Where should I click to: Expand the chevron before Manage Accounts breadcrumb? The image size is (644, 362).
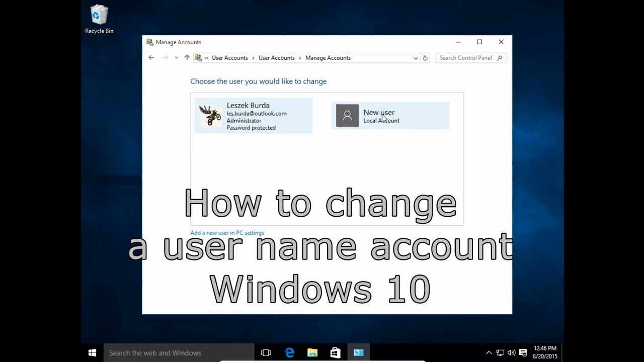(x=300, y=58)
